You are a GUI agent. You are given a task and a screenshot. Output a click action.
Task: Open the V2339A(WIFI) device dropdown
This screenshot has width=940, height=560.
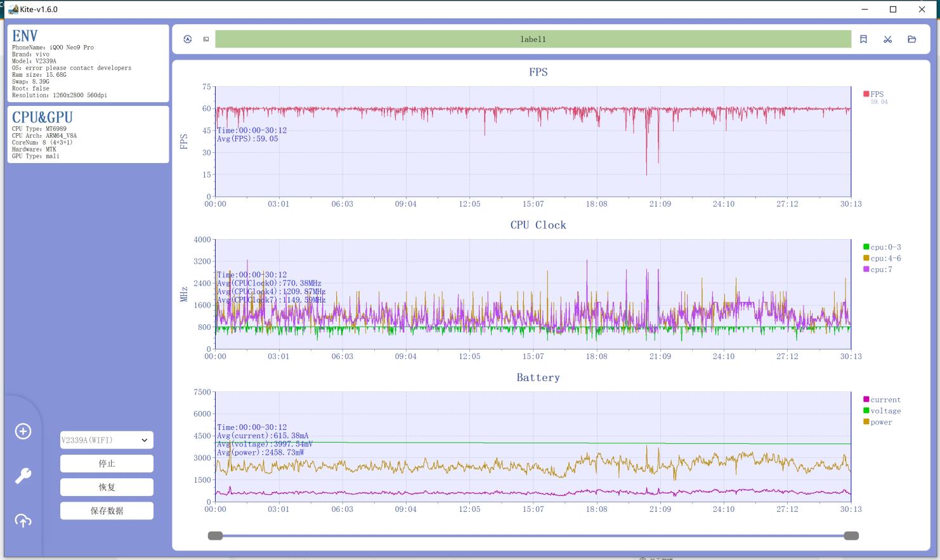coord(107,440)
